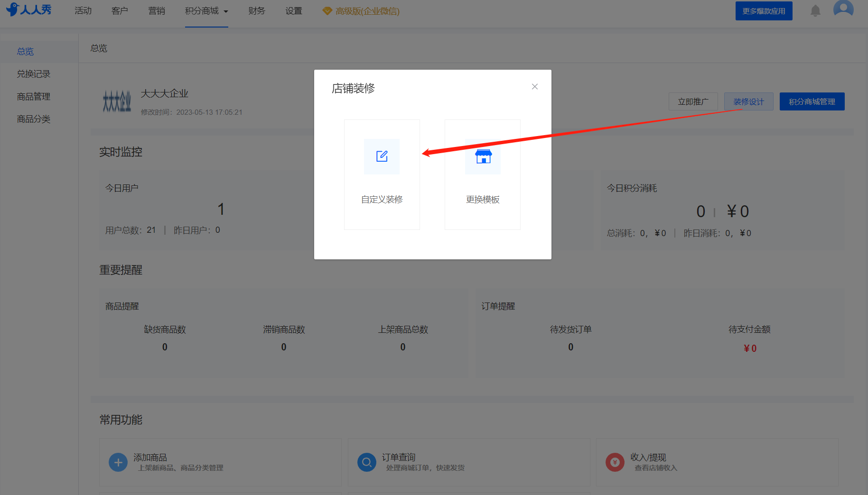The image size is (868, 495).
Task: Go to 商品分类 in the sidebar
Action: click(x=34, y=119)
